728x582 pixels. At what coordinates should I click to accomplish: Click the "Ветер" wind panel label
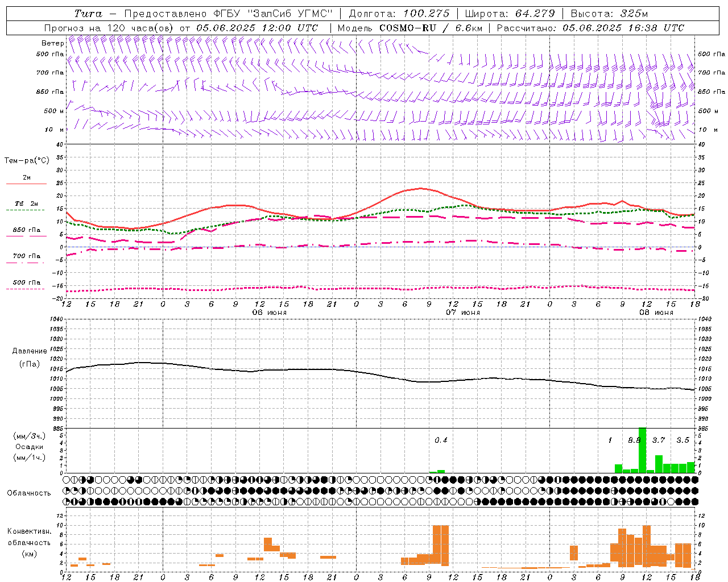coord(52,43)
